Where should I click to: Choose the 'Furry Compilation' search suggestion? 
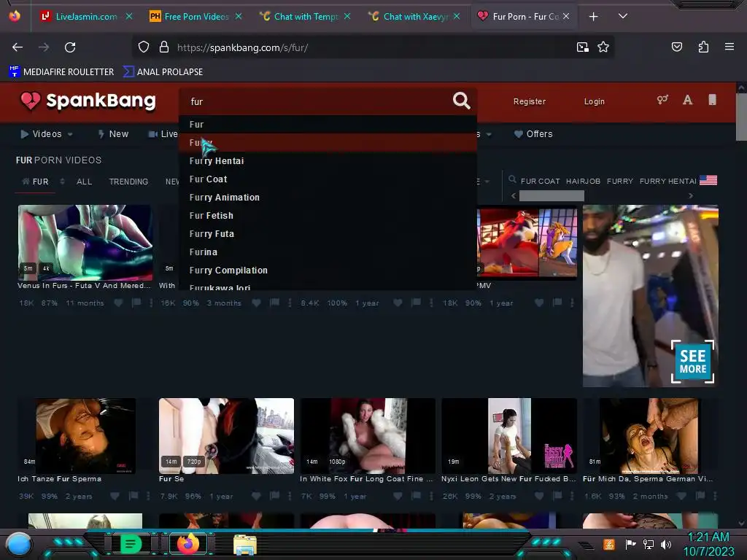pyautogui.click(x=328, y=270)
